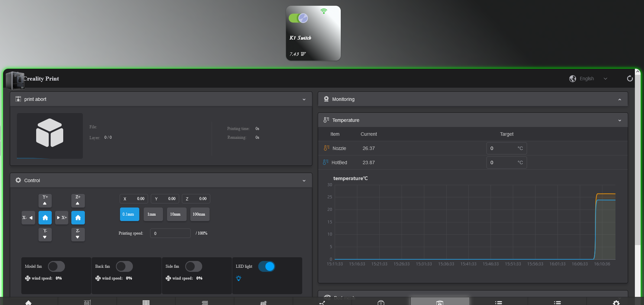Enable the Back fan toggle
Screen dimensions: 644x305
(x=124, y=266)
